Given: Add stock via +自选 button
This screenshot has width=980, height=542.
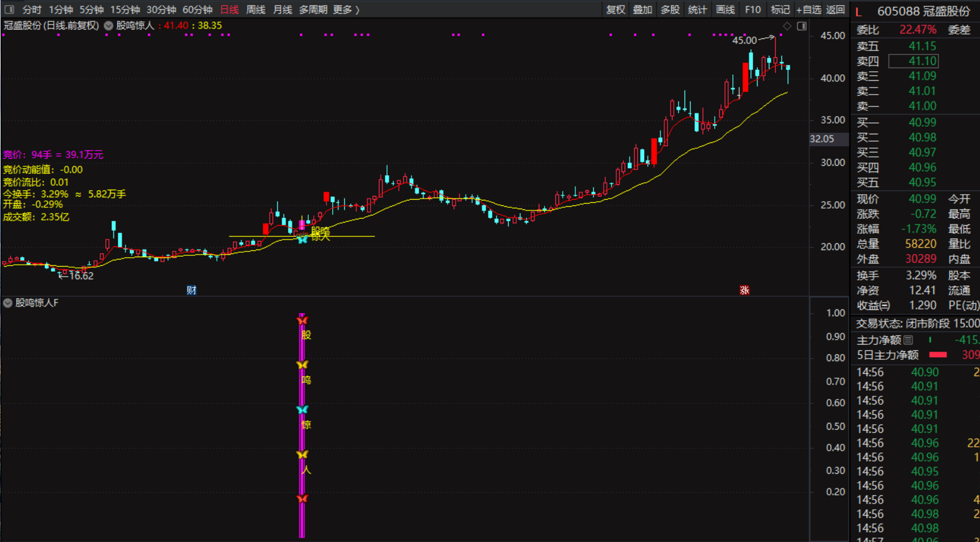Looking at the screenshot, I should pos(809,9).
